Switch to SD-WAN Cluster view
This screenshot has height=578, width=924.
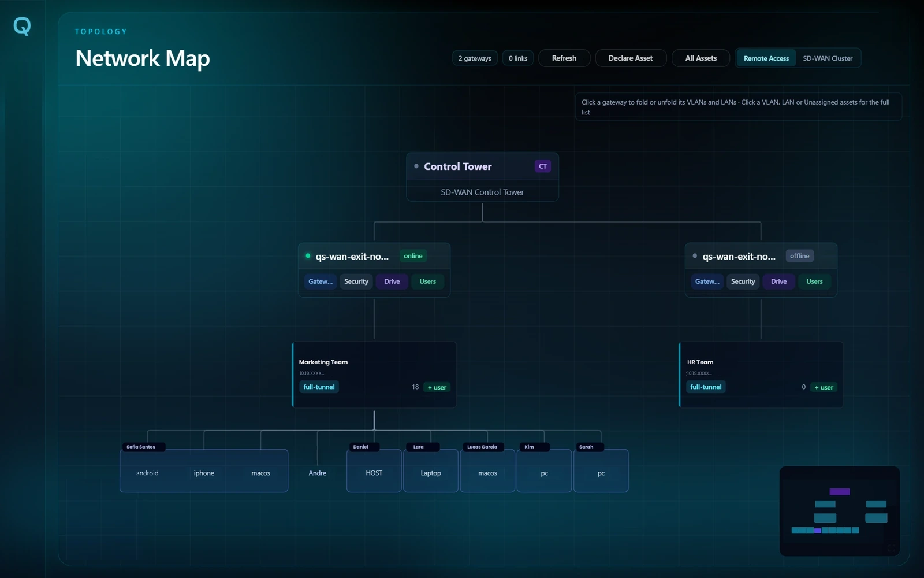[x=828, y=58]
